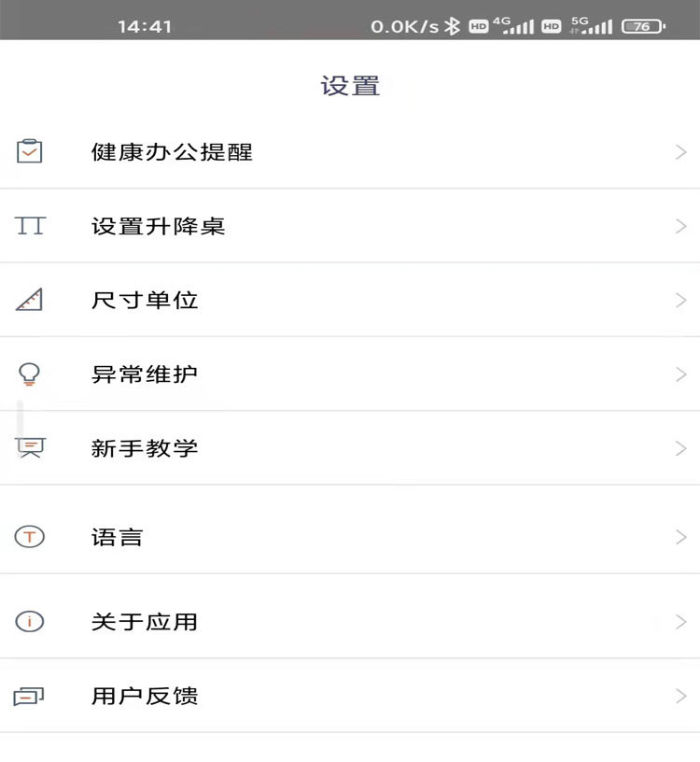Open 异常维护 via its right arrow
Viewport: 700px width, 762px height.
(680, 374)
